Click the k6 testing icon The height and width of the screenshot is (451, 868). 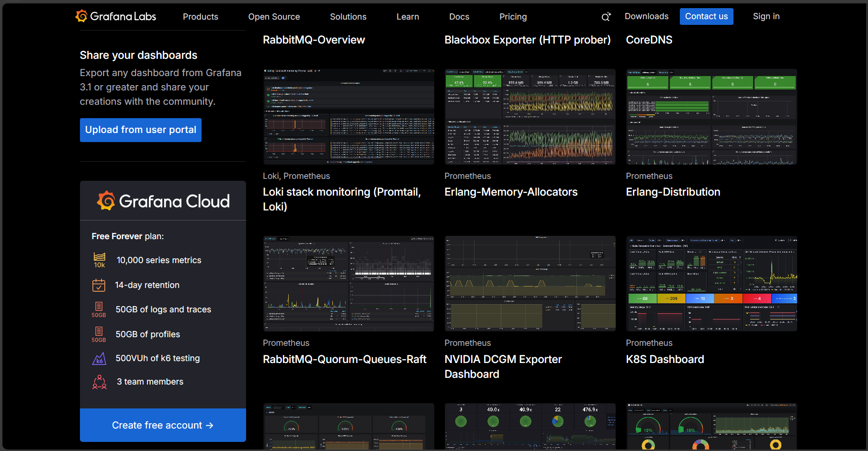pos(99,358)
